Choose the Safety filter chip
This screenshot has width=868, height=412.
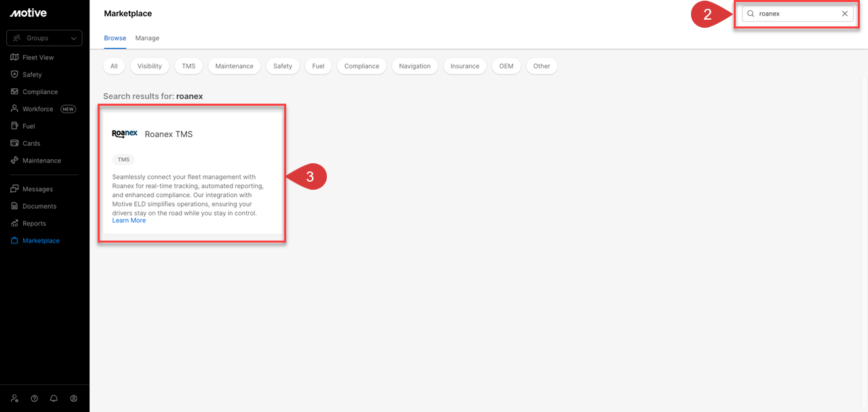point(283,66)
